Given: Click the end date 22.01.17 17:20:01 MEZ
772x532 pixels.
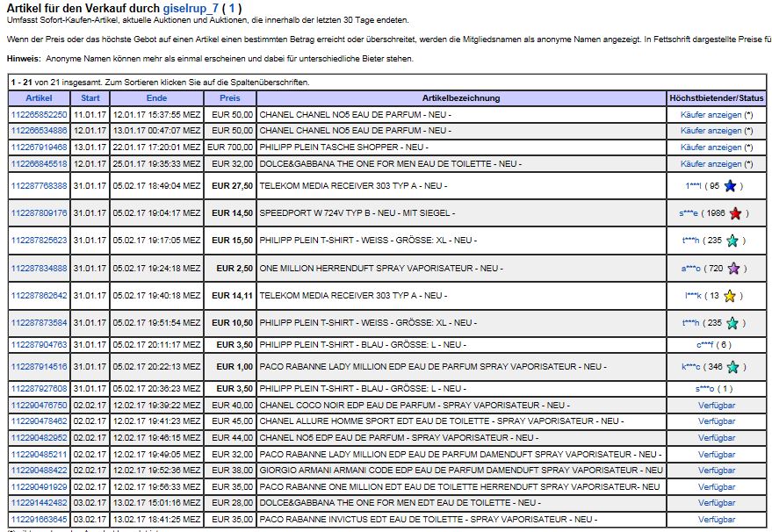Looking at the screenshot, I should click(156, 147).
